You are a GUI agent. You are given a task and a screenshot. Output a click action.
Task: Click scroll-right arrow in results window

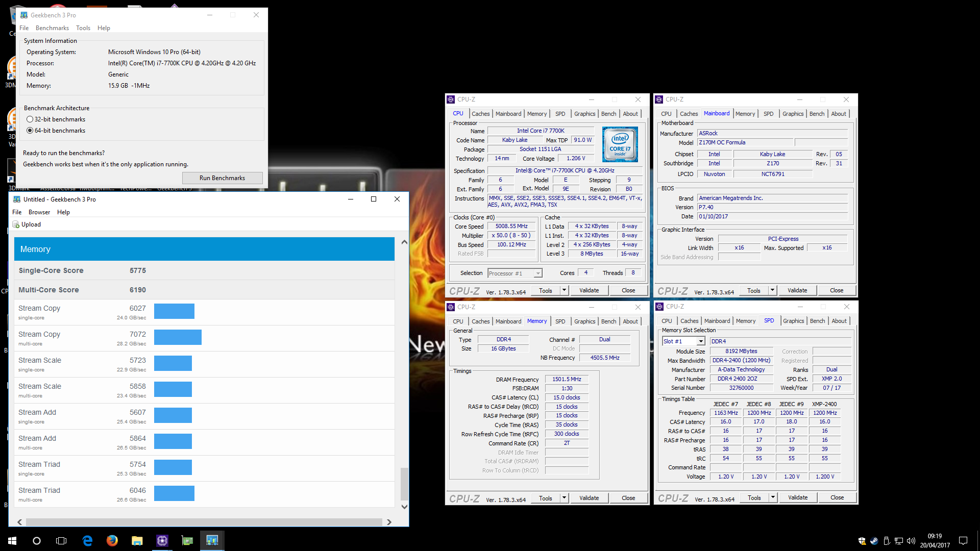[389, 522]
